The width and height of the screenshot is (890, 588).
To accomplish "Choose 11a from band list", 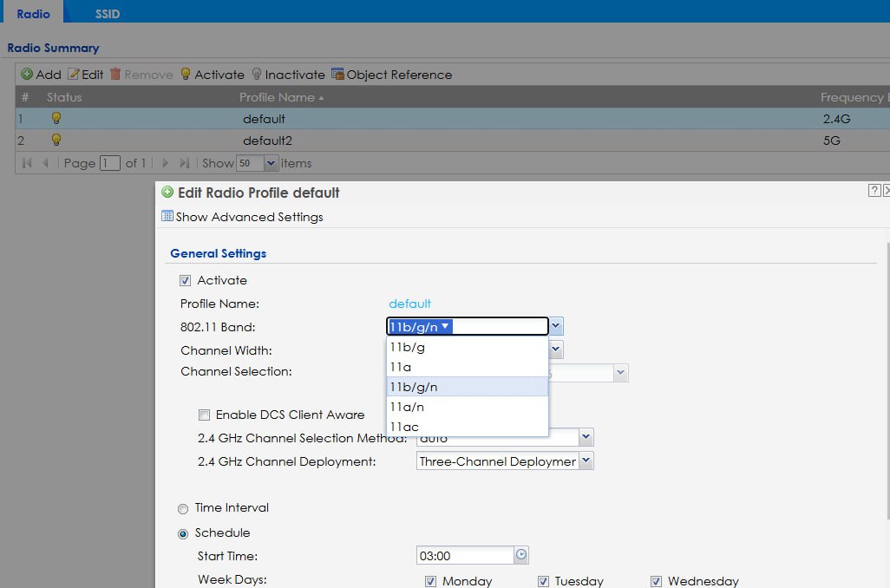I will pos(468,367).
